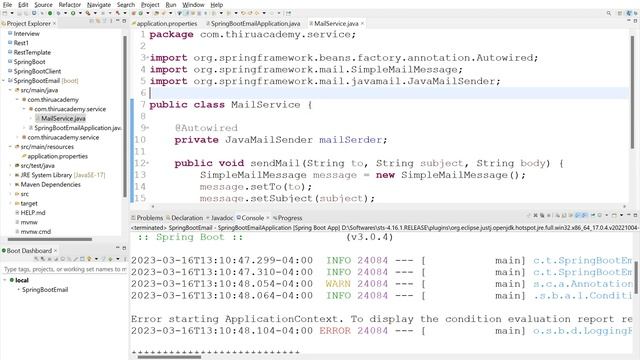Maximize the Project Explorer panel
The height and width of the screenshot is (360, 640).
pyautogui.click(x=124, y=21)
